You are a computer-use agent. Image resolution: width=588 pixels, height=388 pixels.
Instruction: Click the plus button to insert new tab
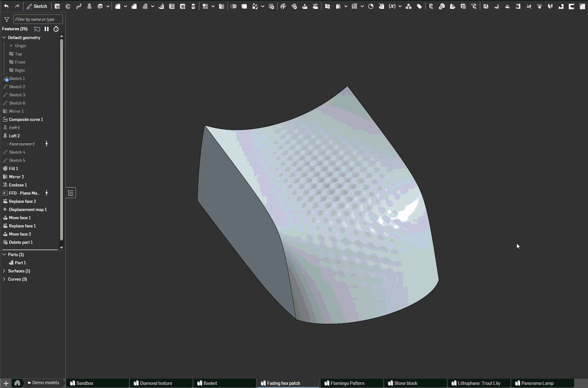tap(6, 383)
